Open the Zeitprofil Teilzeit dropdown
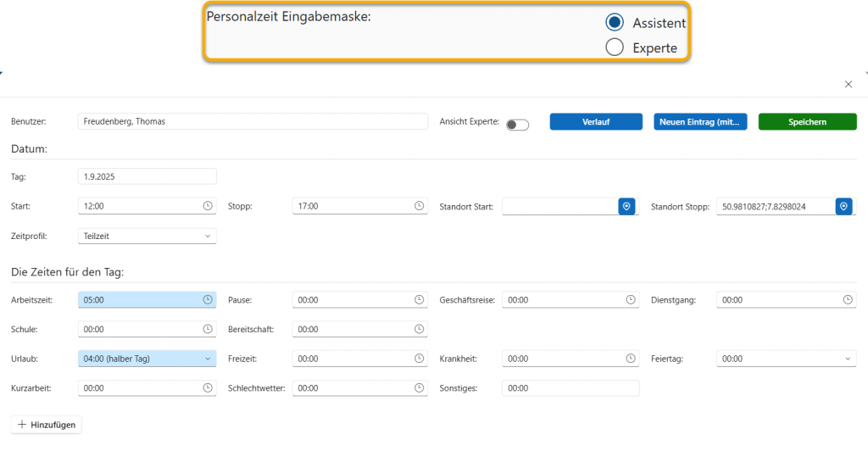Screen dimensions: 868x451 click(147, 236)
